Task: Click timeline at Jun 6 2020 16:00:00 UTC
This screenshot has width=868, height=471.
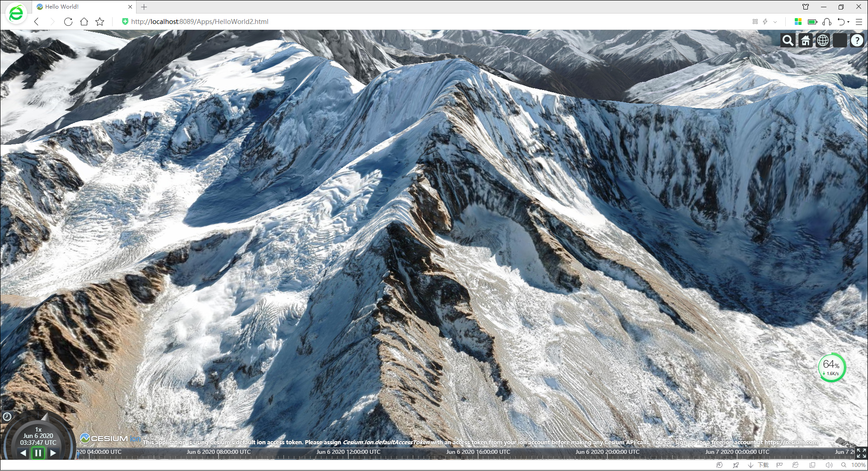Action: [478, 452]
